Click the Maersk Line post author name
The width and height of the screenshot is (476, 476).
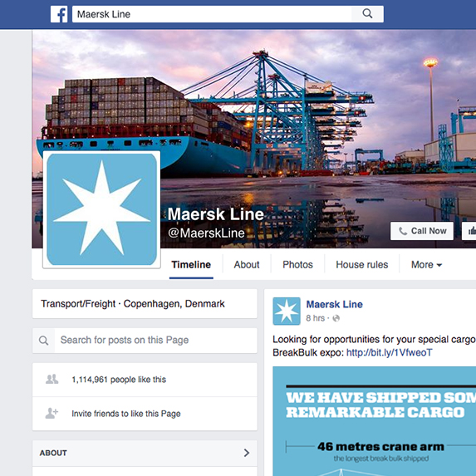coord(334,304)
